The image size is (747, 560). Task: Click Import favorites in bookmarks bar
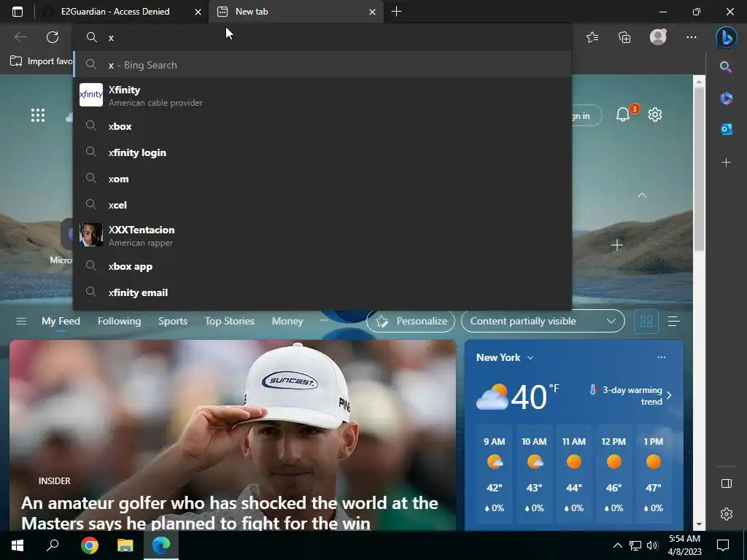(41, 61)
